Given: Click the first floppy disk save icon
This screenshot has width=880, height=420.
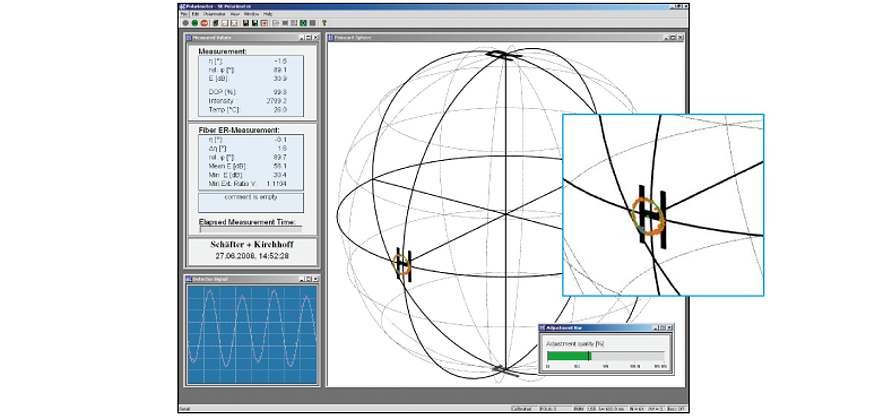Looking at the screenshot, I should click(246, 23).
